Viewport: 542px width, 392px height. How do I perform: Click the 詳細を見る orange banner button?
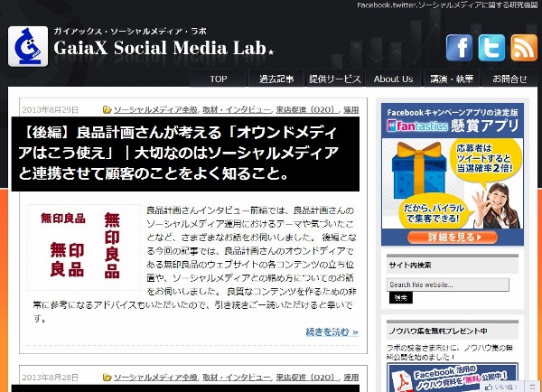pos(453,238)
